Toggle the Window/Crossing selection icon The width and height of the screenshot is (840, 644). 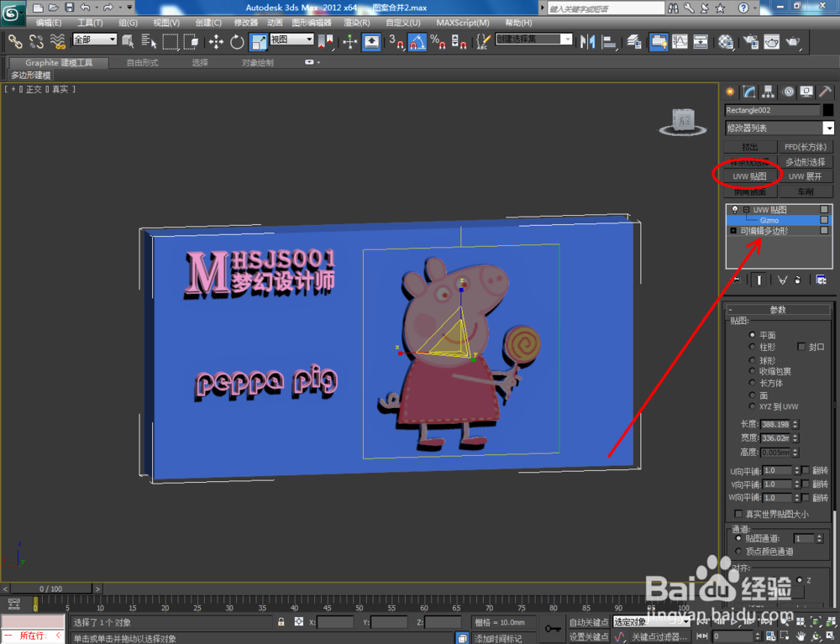pyautogui.click(x=192, y=41)
